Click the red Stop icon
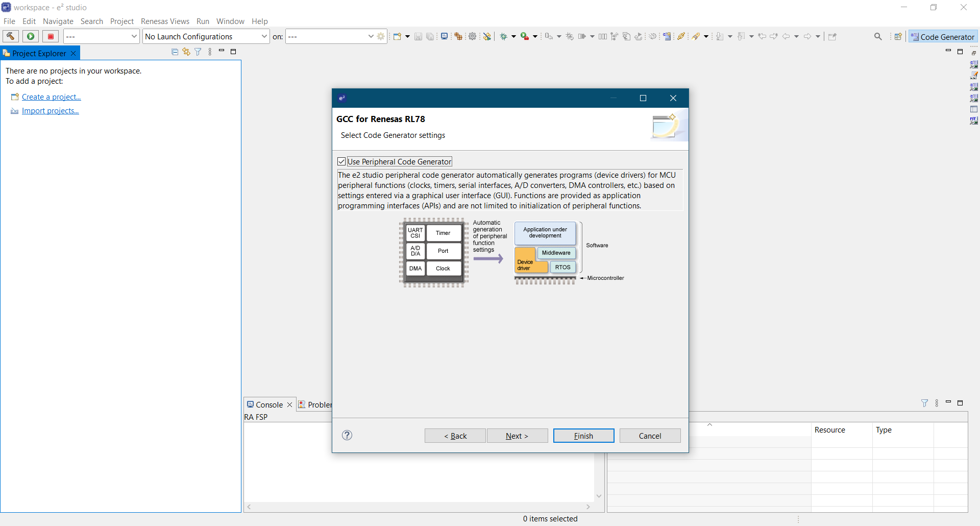 click(51, 36)
